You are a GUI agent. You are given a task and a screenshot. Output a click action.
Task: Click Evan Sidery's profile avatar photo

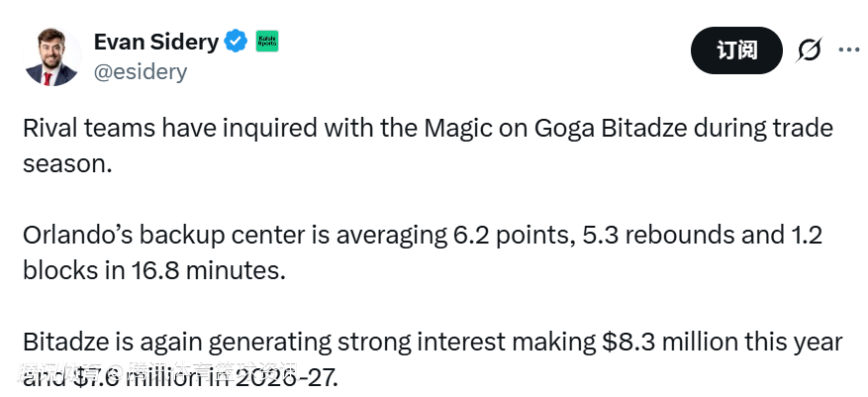point(52,56)
